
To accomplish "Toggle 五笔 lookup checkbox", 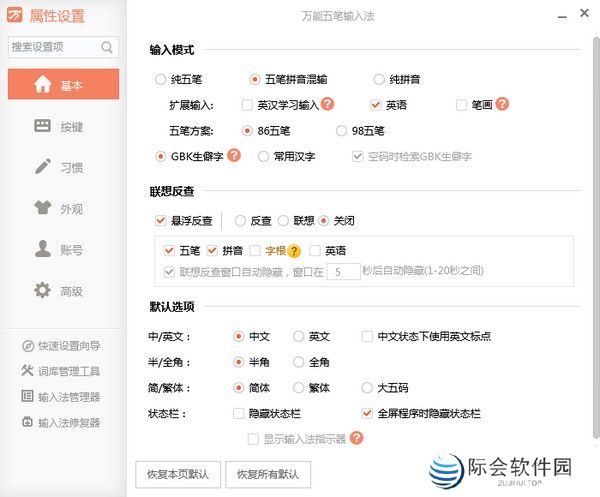I will [x=169, y=251].
